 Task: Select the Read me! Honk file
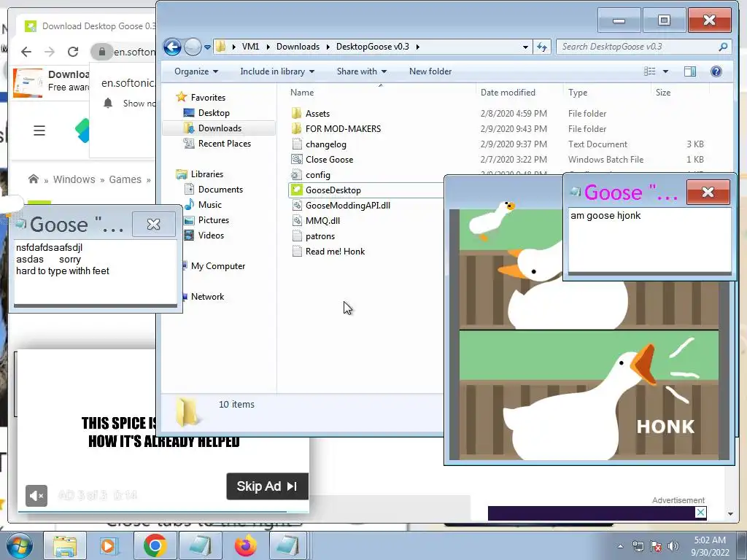(335, 252)
